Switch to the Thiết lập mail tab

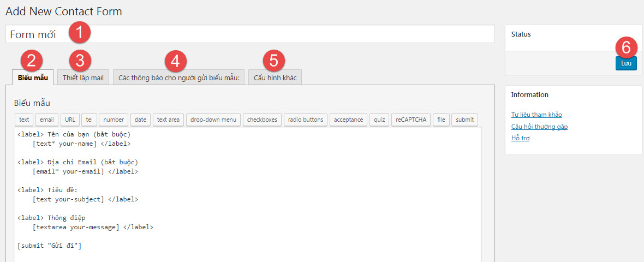(x=83, y=78)
